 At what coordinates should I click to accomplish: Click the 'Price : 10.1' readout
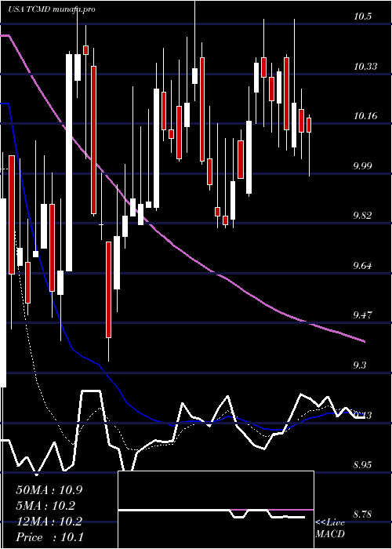click(49, 537)
